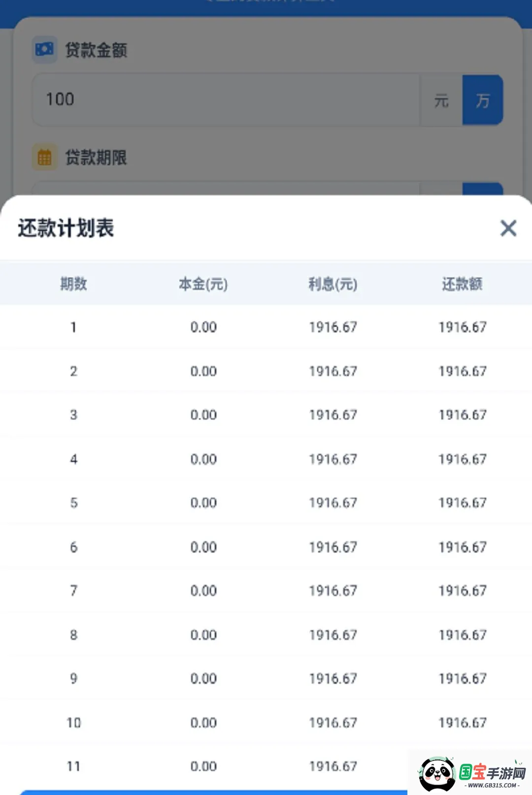The image size is (532, 795).
Task: Click principal 0.00 in period 7 row
Action: 203,590
